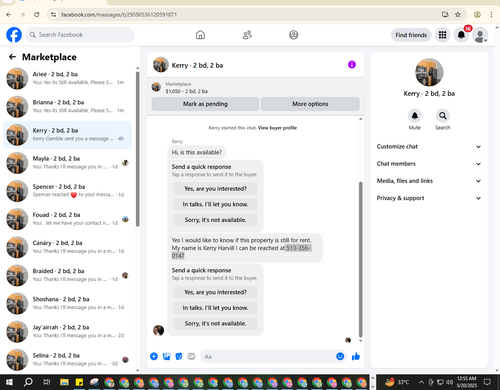Open the Home icon in top navigation

(x=200, y=35)
